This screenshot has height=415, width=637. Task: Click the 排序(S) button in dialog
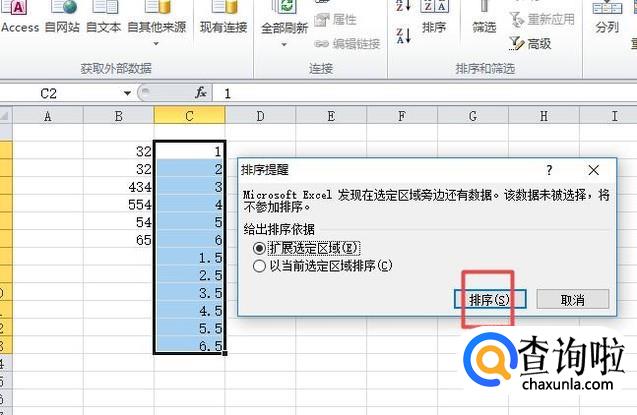tap(489, 299)
